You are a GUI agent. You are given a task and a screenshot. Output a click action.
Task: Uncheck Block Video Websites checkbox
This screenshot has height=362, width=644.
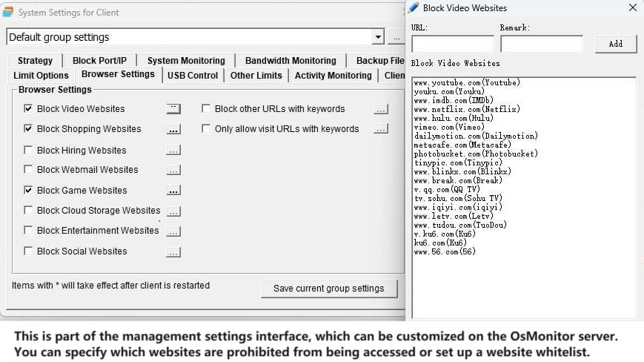click(x=28, y=108)
